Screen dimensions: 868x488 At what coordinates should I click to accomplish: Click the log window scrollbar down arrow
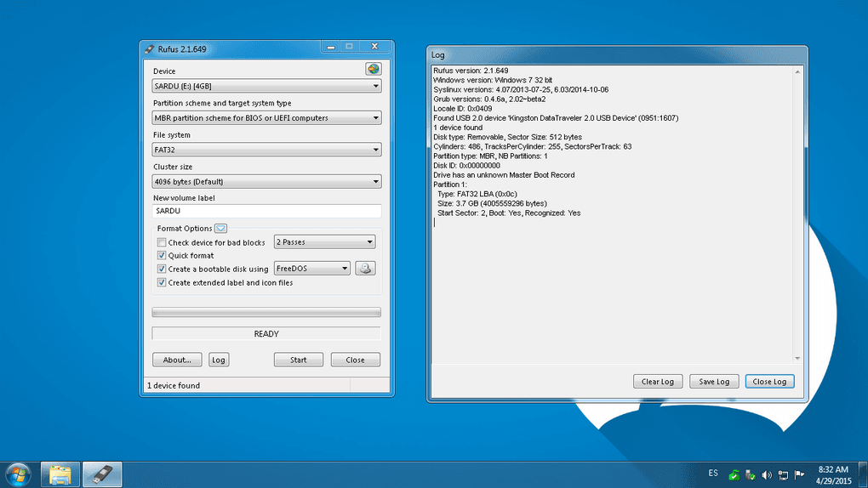pyautogui.click(x=797, y=359)
